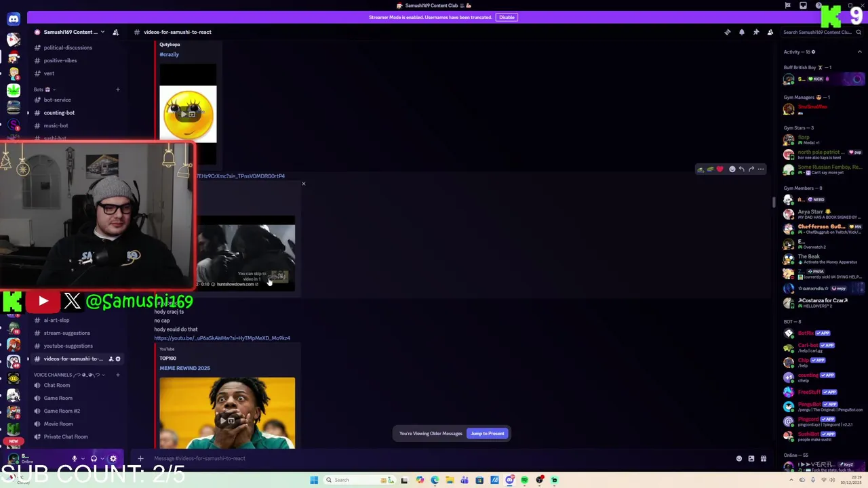The width and height of the screenshot is (868, 488).
Task: Create channel plus in Bots category
Action: tap(117, 89)
